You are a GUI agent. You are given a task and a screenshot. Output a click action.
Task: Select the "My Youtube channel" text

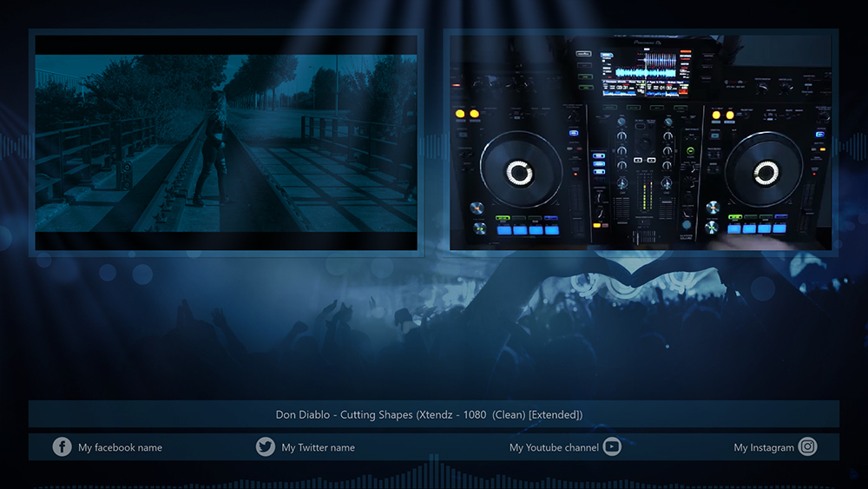(x=554, y=447)
